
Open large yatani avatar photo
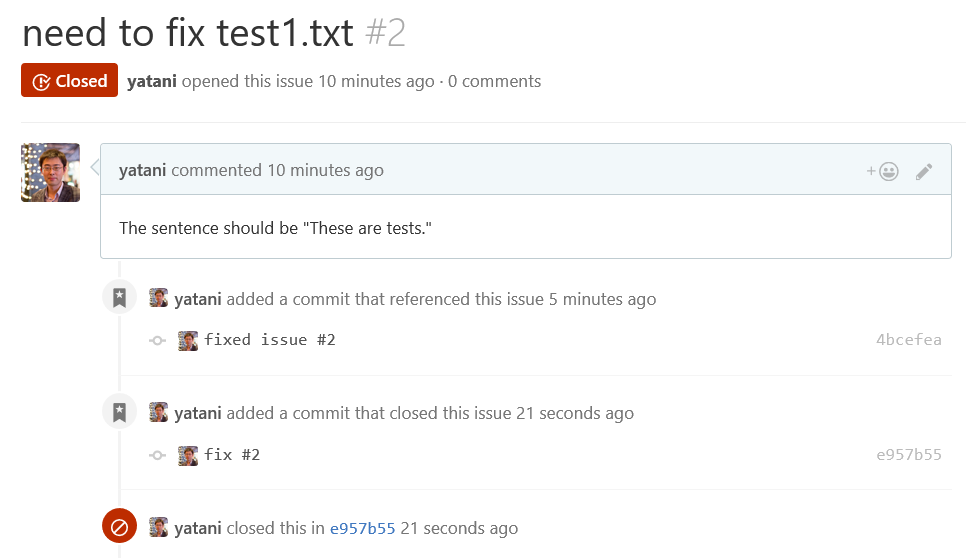(x=51, y=172)
